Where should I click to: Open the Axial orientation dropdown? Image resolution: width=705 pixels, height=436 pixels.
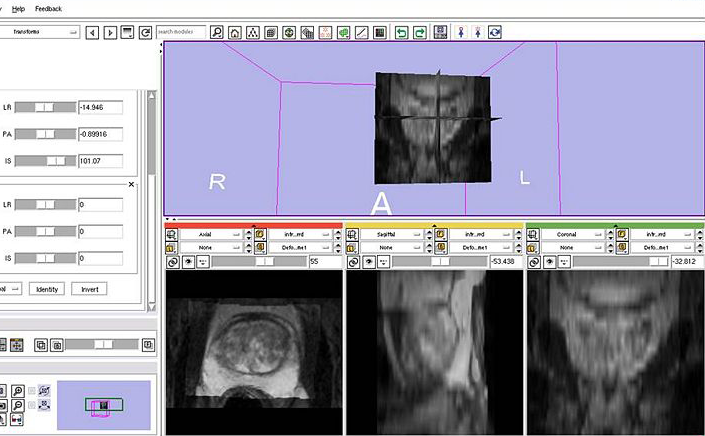[215, 234]
